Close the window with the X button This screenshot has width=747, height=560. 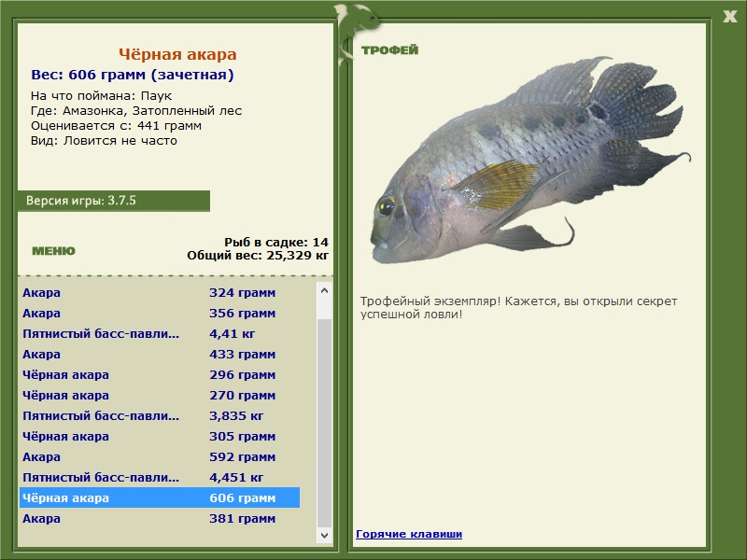pyautogui.click(x=729, y=17)
